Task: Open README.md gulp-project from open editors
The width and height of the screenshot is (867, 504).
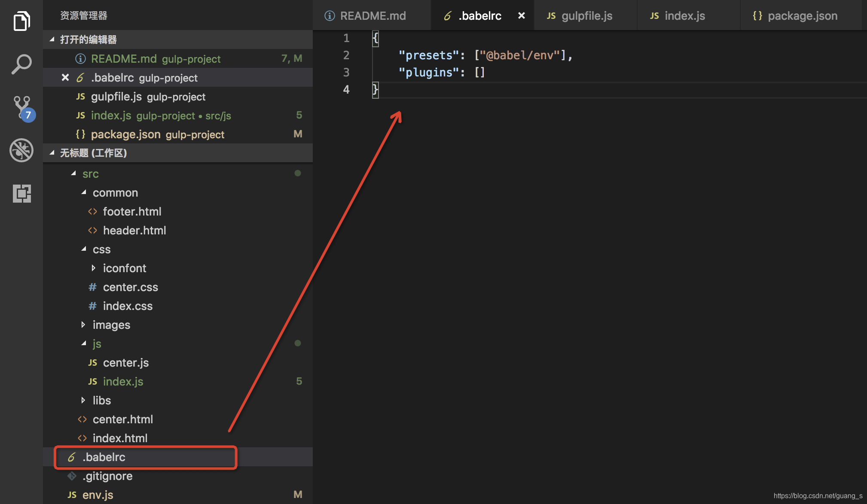Action: (x=178, y=58)
